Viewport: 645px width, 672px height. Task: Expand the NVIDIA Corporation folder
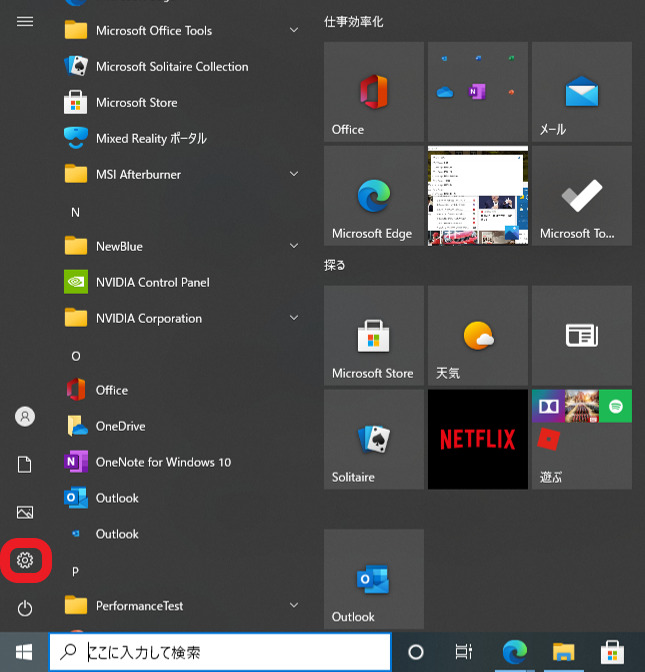(180, 318)
